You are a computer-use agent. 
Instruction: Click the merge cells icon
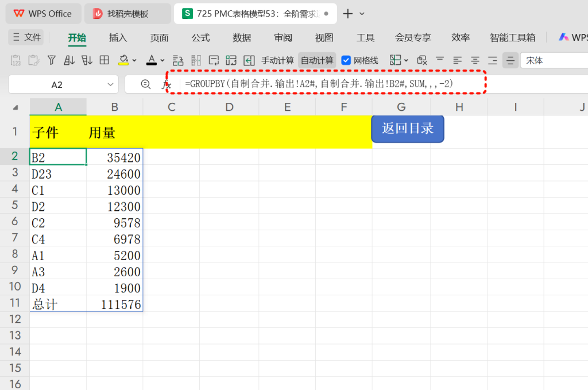tap(231, 60)
